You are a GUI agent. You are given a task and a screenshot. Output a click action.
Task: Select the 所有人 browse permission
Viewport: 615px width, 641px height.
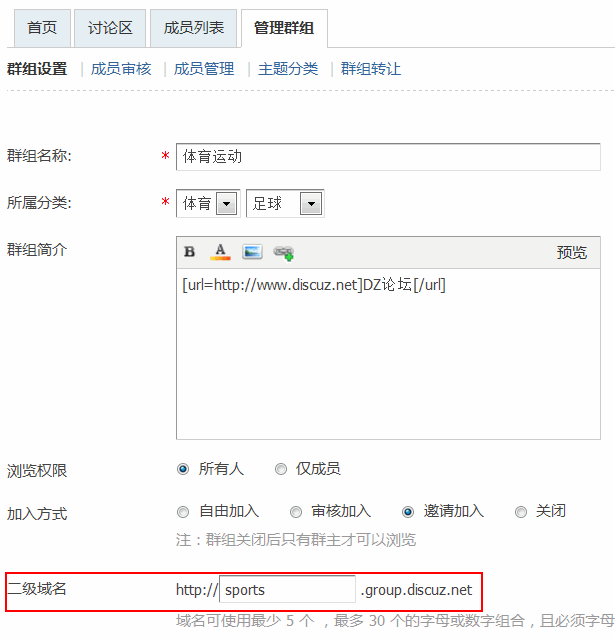(183, 469)
